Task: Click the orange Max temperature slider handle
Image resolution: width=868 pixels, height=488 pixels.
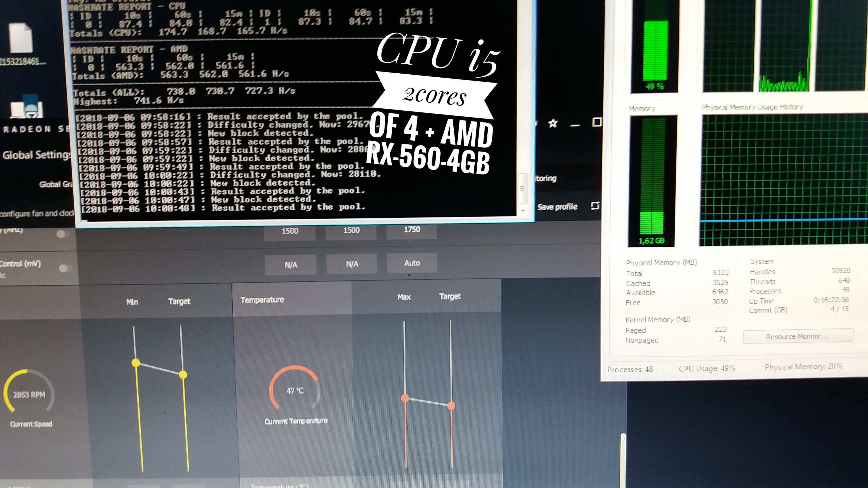Action: [405, 398]
